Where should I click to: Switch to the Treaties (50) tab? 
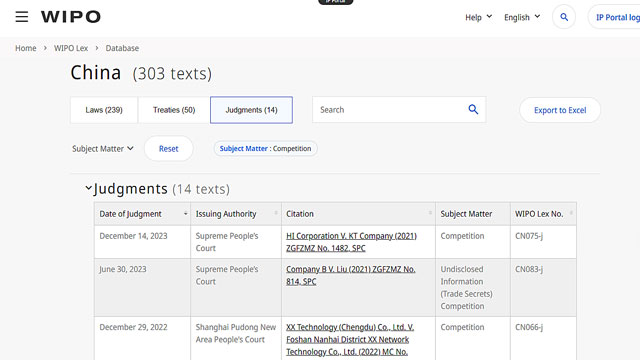tap(174, 110)
